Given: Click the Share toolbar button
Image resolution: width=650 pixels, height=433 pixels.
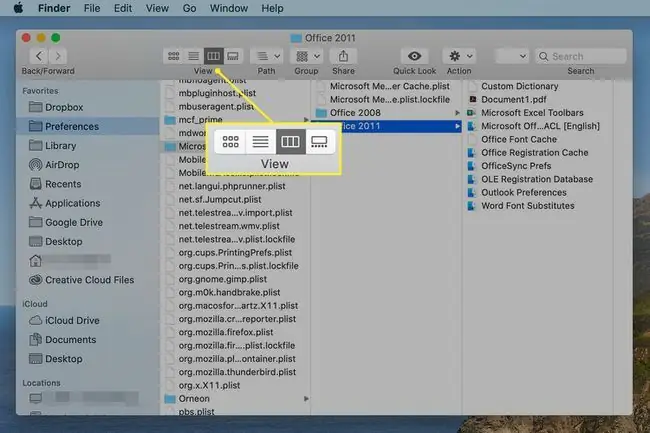Looking at the screenshot, I should [x=343, y=56].
